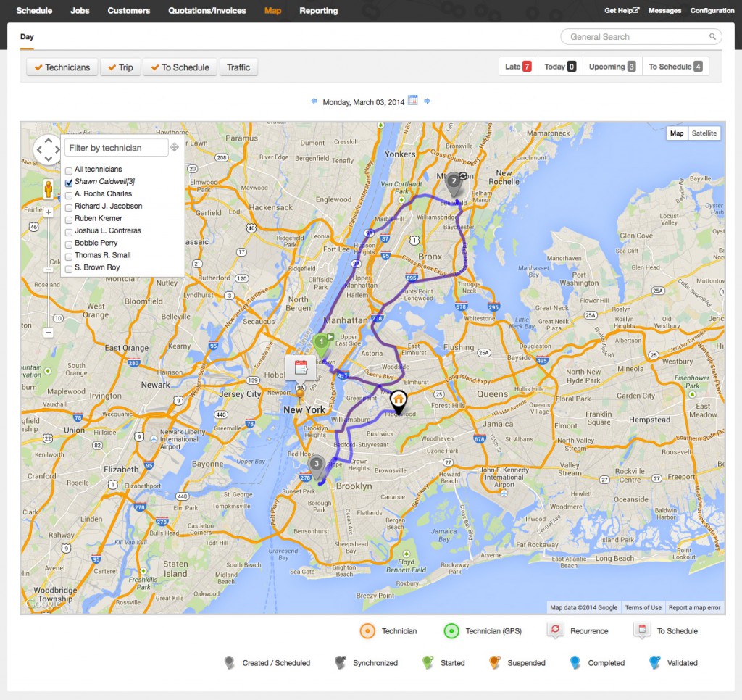Click the gray job marker 3

316,467
